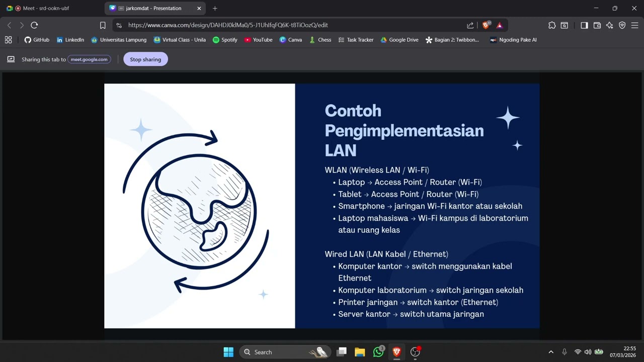Click the Server kantor bullet text

(411, 314)
